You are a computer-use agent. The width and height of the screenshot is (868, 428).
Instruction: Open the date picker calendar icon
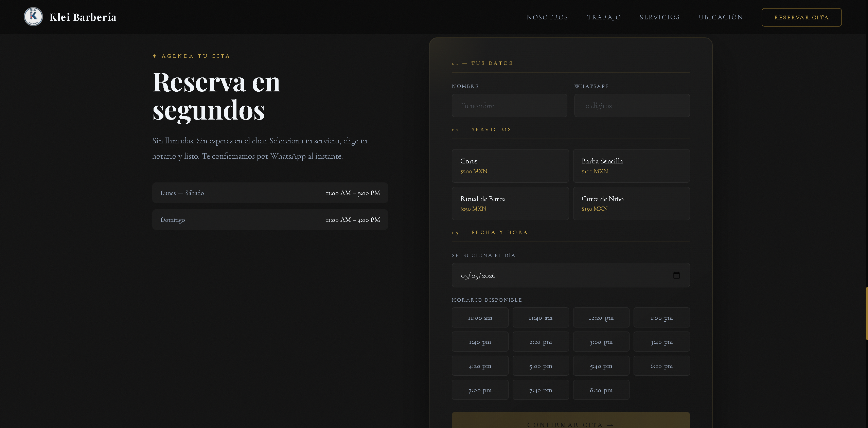(x=676, y=275)
